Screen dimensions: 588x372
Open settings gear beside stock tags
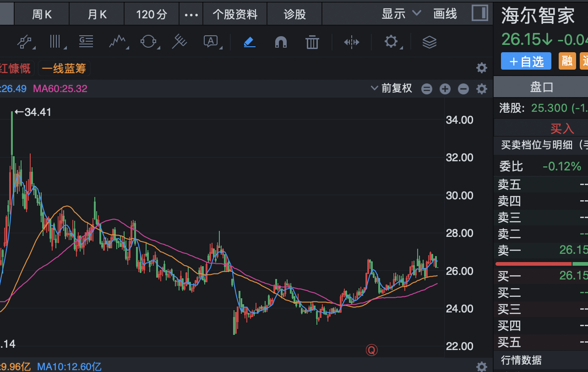tap(481, 68)
